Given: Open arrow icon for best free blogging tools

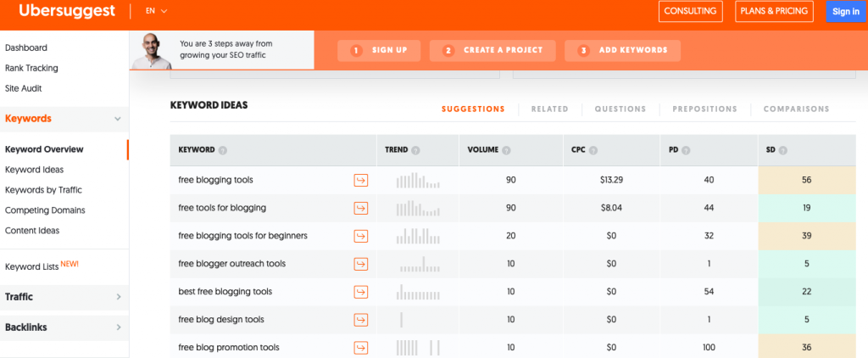Looking at the screenshot, I should pyautogui.click(x=361, y=292).
